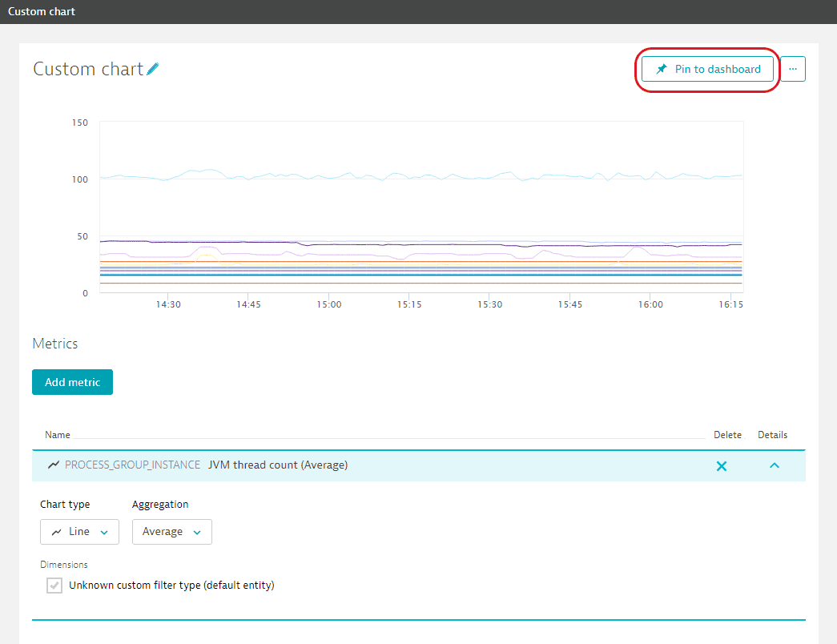The height and width of the screenshot is (644, 837).
Task: Toggle Unknown custom filter type checkbox
Action: click(54, 586)
